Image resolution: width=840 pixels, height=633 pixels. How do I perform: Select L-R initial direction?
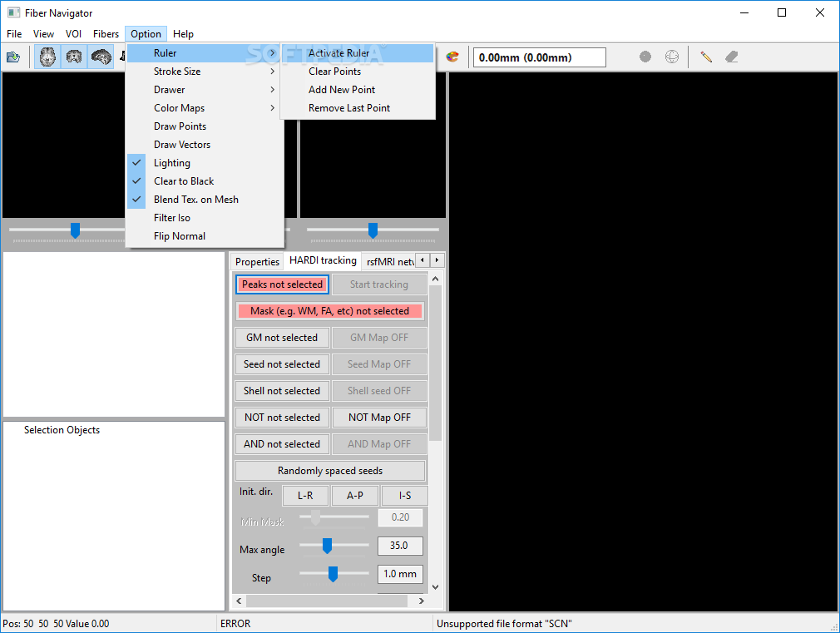pos(305,496)
